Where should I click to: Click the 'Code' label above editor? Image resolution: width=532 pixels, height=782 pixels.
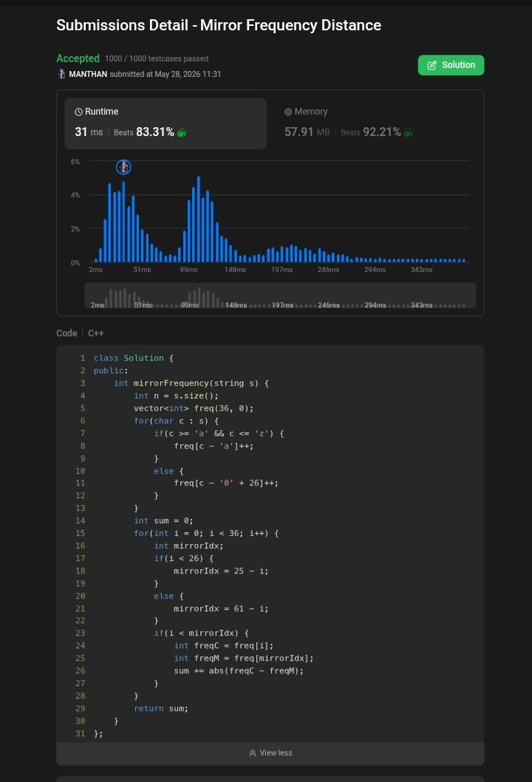66,333
